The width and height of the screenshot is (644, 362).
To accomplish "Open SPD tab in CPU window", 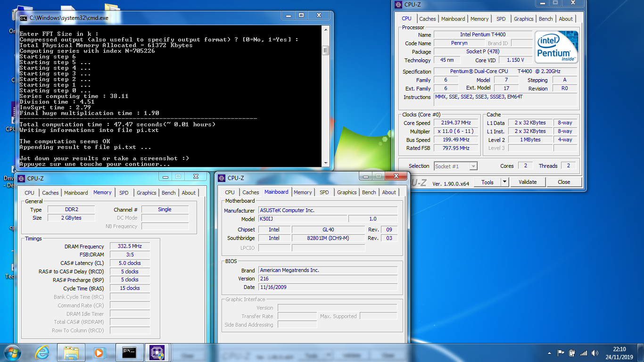I will tap(501, 19).
